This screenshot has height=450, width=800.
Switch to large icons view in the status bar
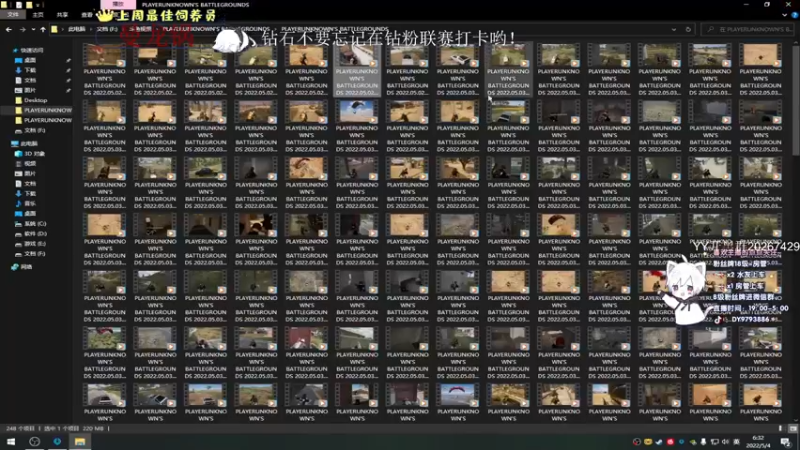(792, 429)
